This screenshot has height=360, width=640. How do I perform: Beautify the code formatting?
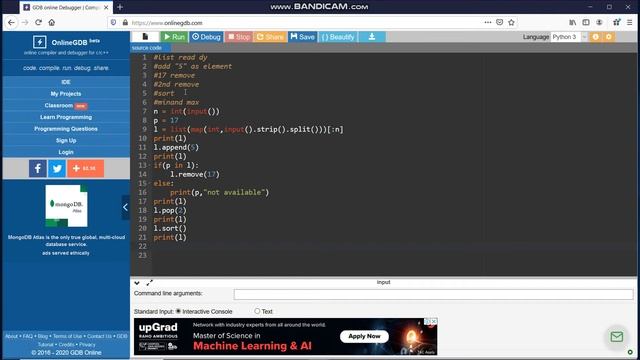pos(338,37)
